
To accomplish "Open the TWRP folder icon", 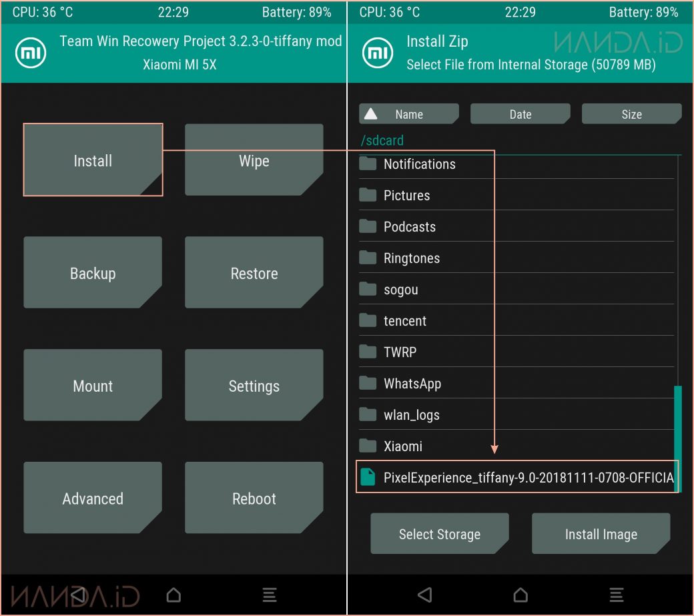I will point(368,352).
